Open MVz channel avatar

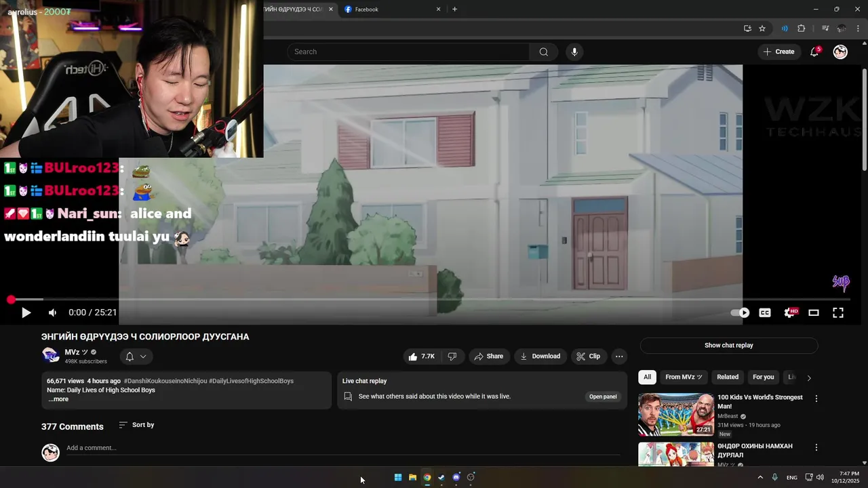pyautogui.click(x=51, y=356)
